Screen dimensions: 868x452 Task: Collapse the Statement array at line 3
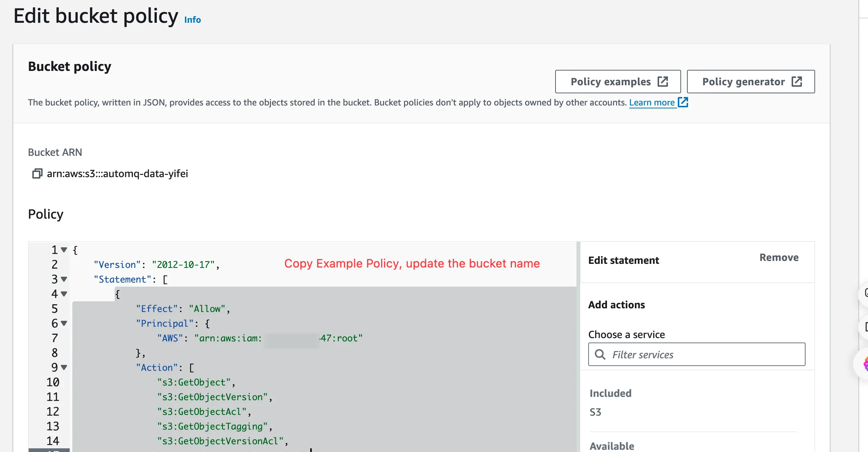pos(64,279)
